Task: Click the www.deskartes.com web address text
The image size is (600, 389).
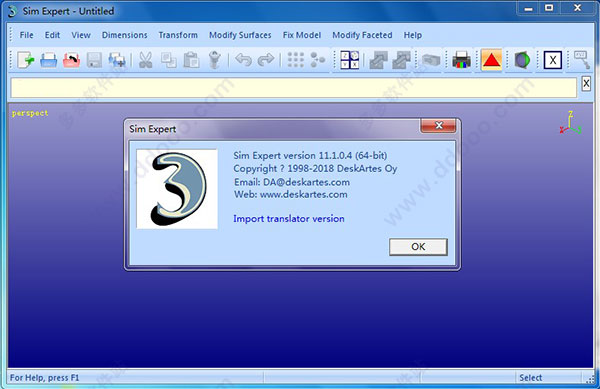Action: pos(304,194)
